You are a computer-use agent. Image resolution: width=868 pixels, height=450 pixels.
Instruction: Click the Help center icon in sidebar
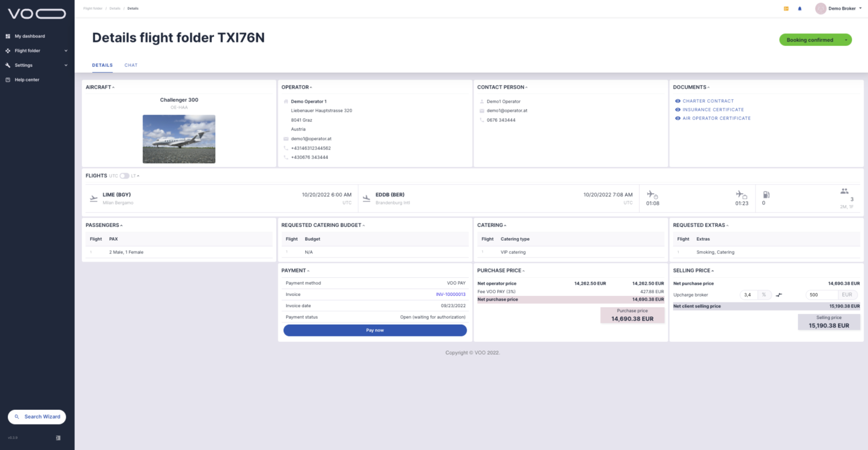click(x=8, y=80)
